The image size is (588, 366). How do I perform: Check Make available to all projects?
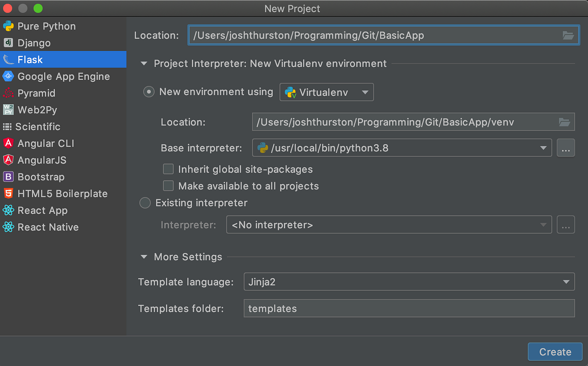point(168,186)
